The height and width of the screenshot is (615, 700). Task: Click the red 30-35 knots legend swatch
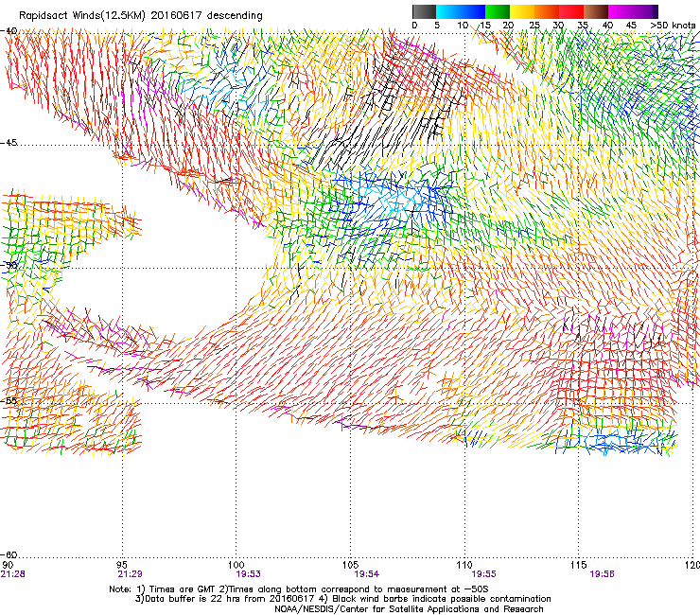[571, 11]
